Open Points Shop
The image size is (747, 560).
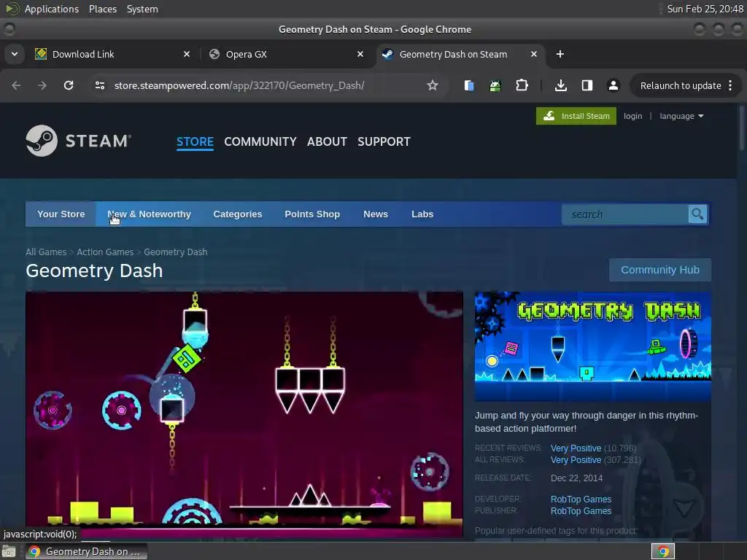(x=312, y=214)
